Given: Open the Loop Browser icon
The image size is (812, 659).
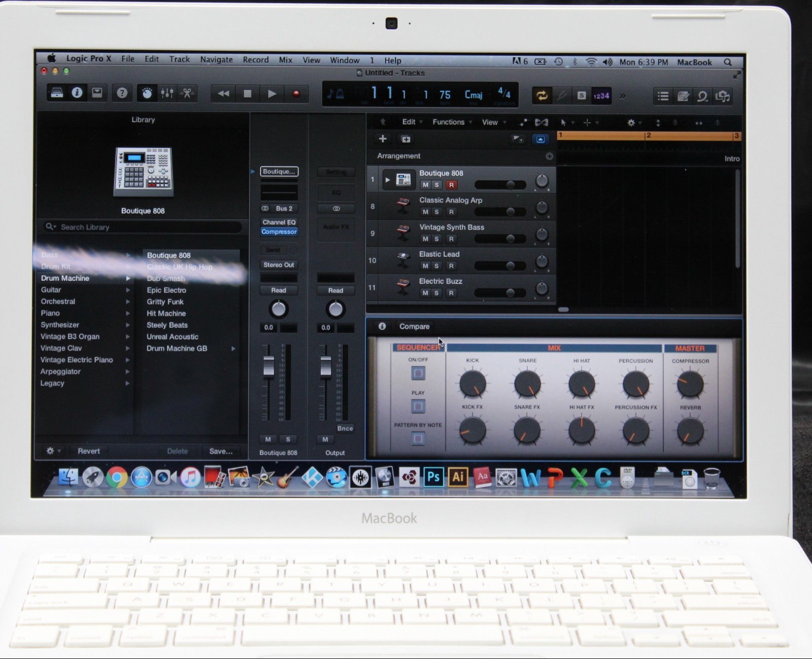Looking at the screenshot, I should point(703,96).
